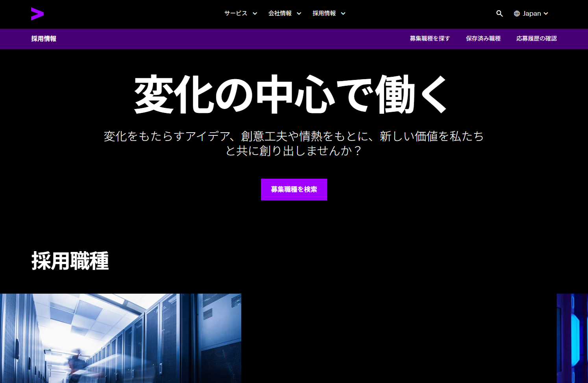This screenshot has width=588, height=383.
Task: Expand the top 採用情報 chevron arrow
Action: [x=343, y=14]
